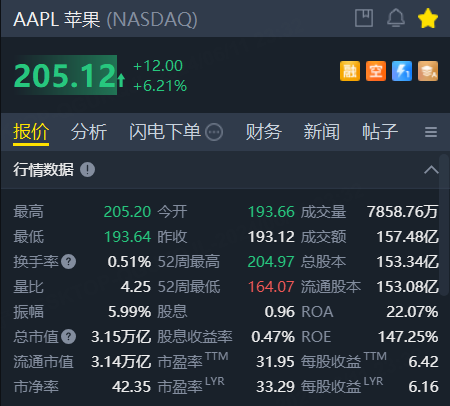This screenshot has height=406, width=450.
Task: Click the 最低 value 193.64
Action: (127, 237)
